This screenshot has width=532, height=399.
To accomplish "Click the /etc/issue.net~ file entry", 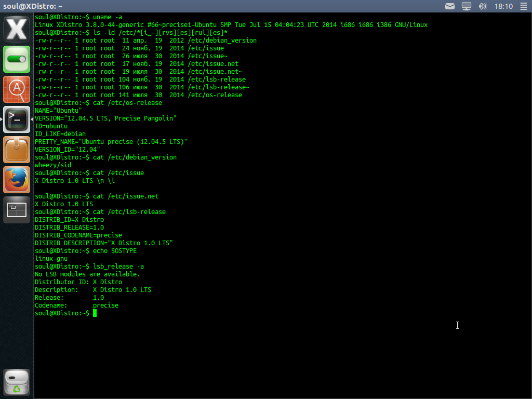I will [215, 72].
